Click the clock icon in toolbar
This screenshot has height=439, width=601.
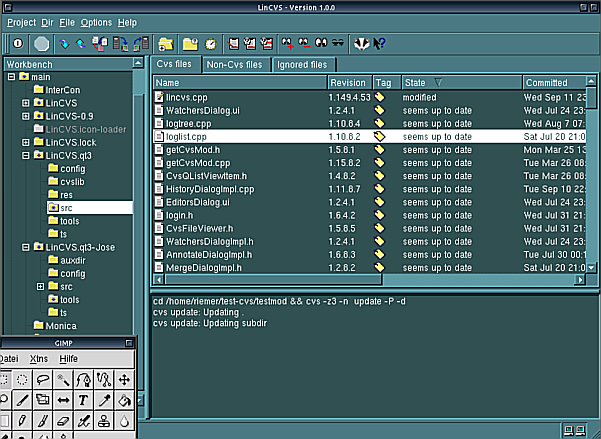click(211, 43)
